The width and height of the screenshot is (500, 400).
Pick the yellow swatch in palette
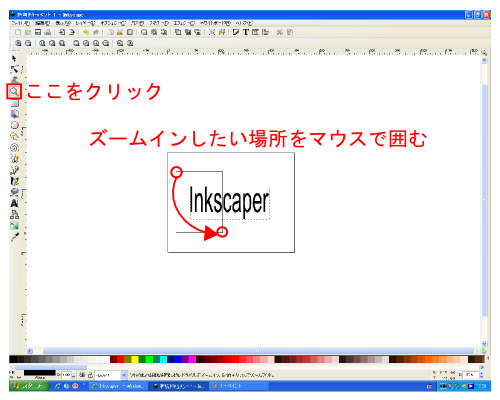click(x=135, y=359)
